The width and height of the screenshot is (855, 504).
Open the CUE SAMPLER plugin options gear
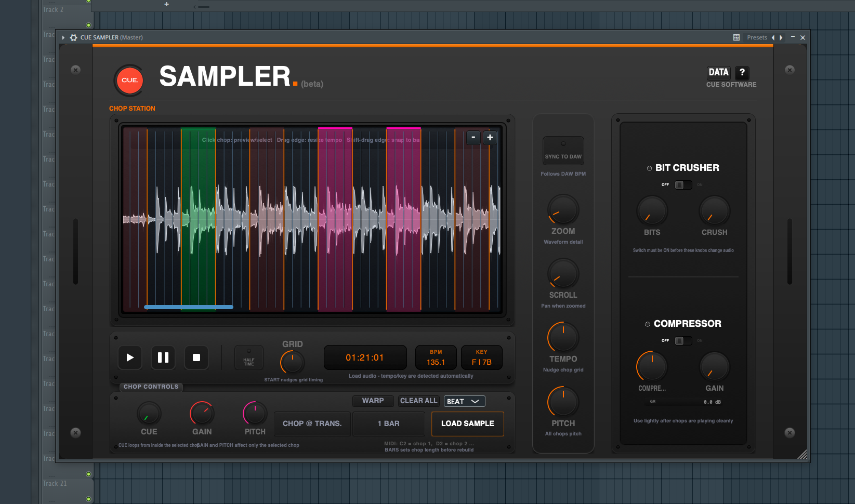[74, 37]
